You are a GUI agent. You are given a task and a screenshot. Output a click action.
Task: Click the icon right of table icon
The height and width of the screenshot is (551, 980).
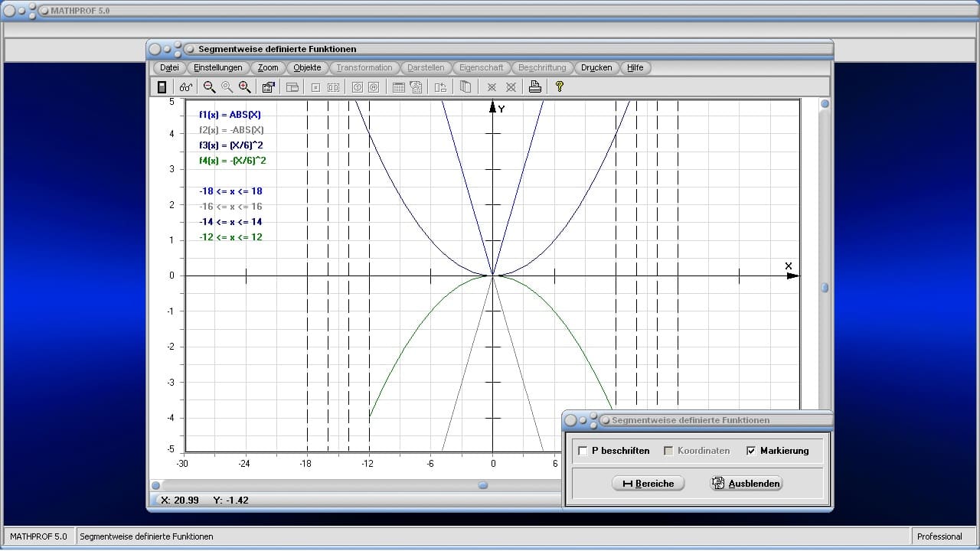416,87
